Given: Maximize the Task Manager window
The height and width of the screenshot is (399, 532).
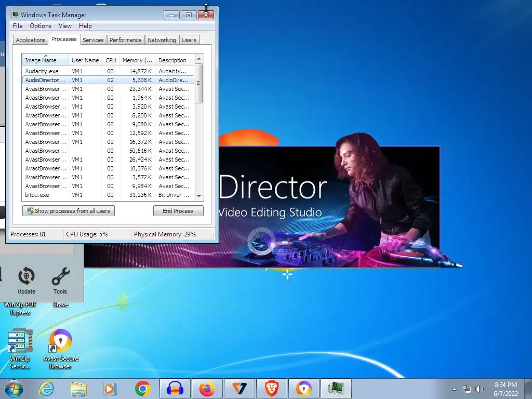Looking at the screenshot, I should coord(189,15).
